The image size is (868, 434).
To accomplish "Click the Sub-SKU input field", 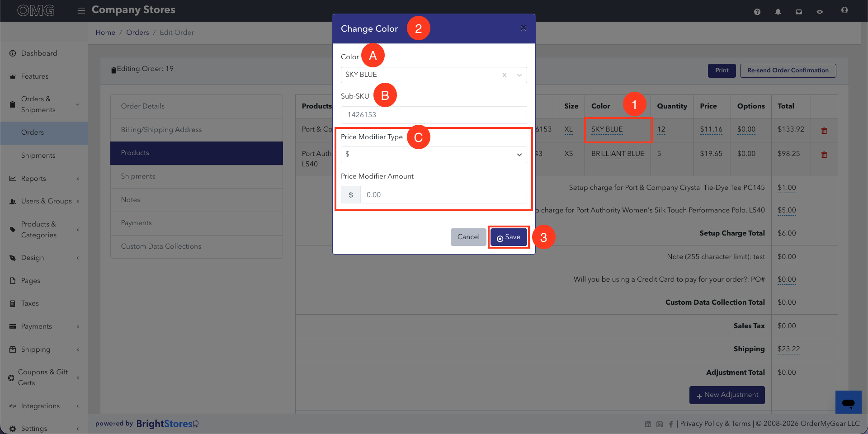I will (x=434, y=115).
